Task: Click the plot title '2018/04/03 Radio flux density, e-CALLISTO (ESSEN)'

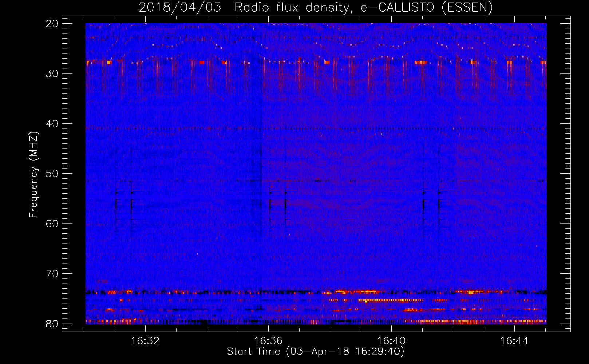Action: pos(316,8)
